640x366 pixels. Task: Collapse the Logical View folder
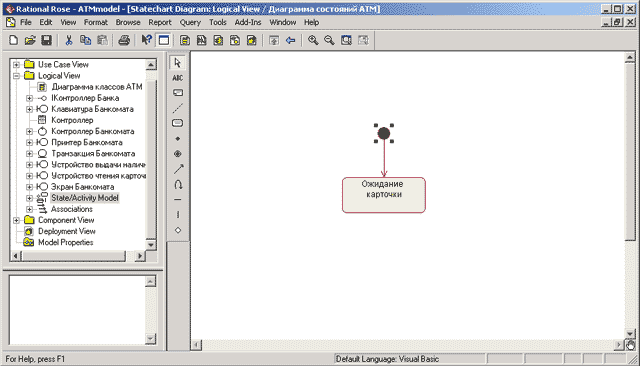pyautogui.click(x=16, y=75)
